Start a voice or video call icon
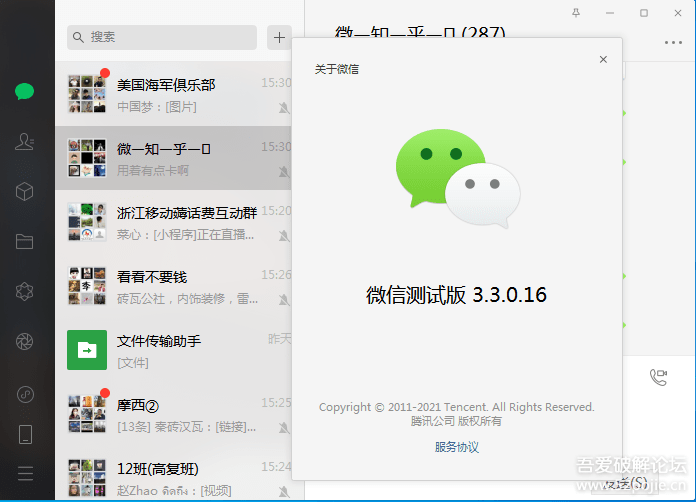Viewport: 696px width, 502px height. (658, 377)
